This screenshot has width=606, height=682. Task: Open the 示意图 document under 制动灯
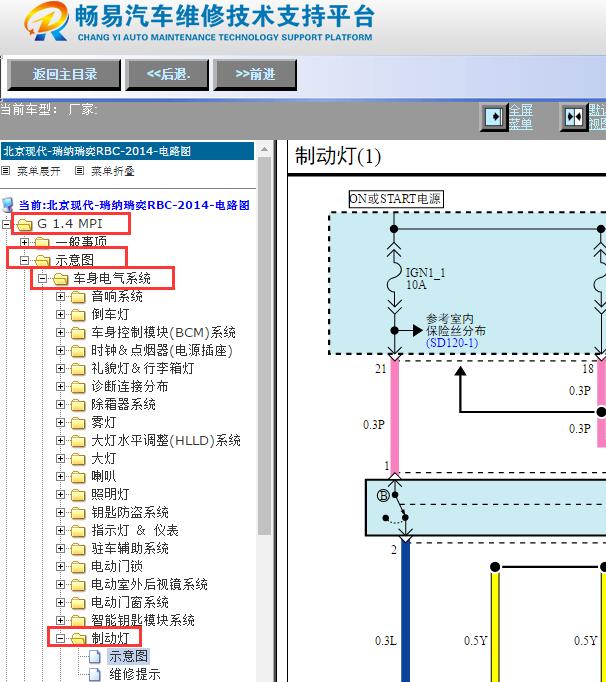(x=128, y=656)
